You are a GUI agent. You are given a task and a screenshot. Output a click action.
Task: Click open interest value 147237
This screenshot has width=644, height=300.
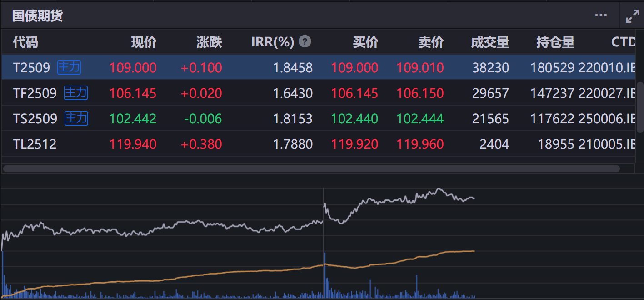(553, 94)
